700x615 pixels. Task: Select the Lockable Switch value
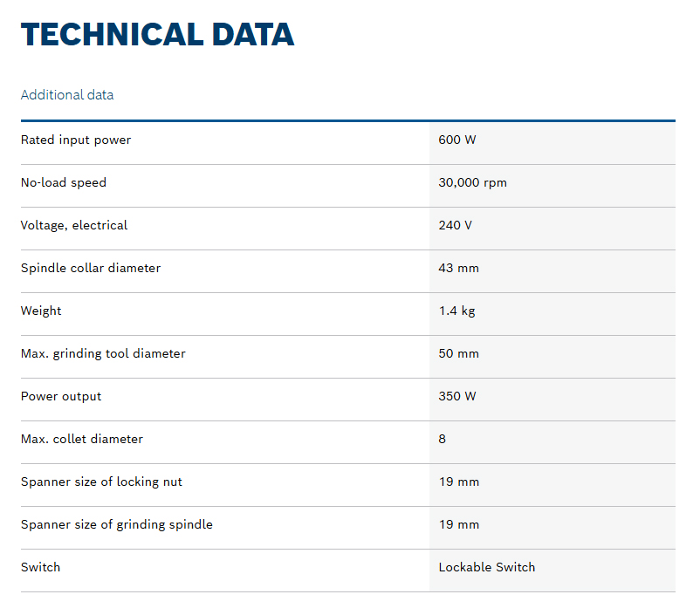tap(487, 567)
